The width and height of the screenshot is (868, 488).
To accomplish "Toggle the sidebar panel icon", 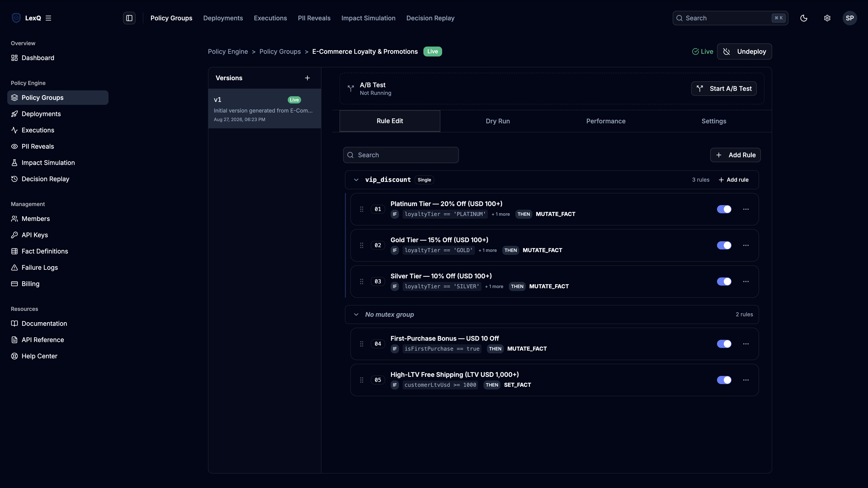I will (x=129, y=18).
